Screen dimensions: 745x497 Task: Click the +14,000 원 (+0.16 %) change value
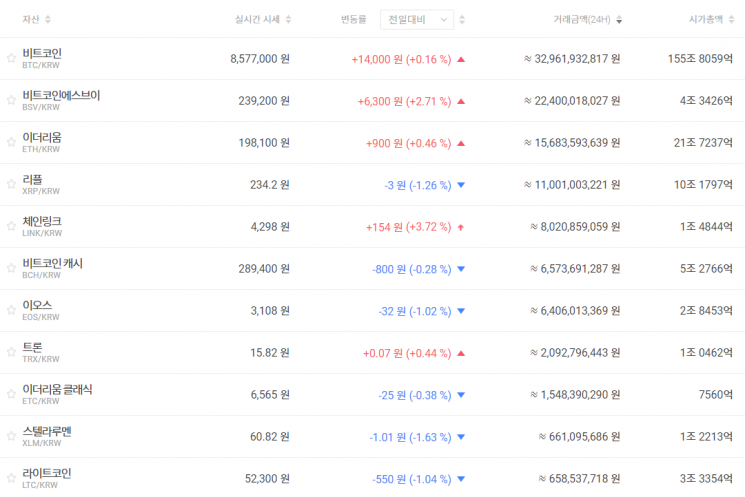[401, 59]
